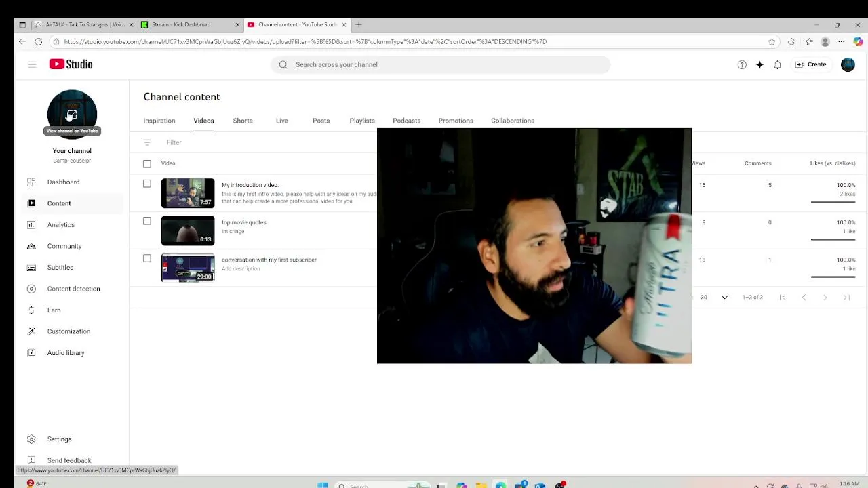Open the browser extensions puzzle icon

[x=791, y=41]
